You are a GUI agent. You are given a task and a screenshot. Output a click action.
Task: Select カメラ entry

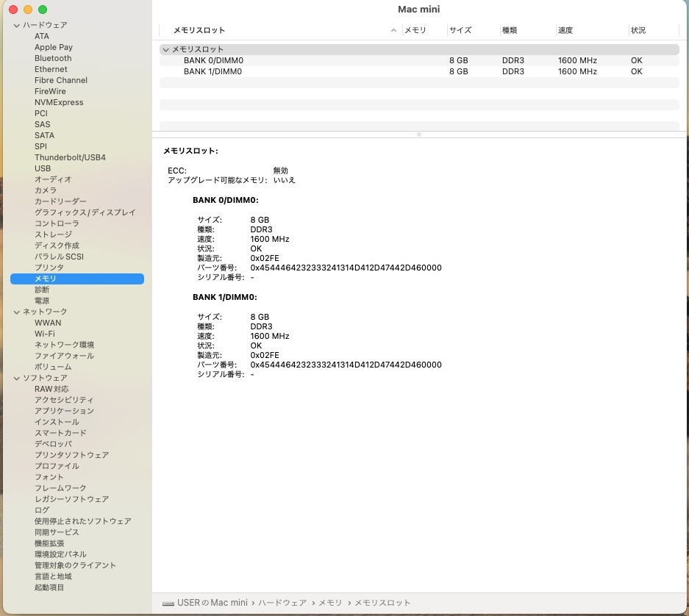click(x=46, y=190)
